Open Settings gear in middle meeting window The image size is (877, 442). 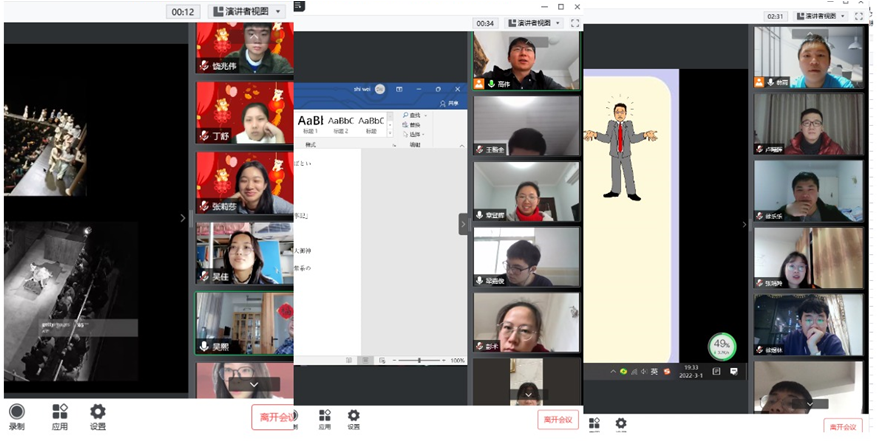pyautogui.click(x=353, y=416)
